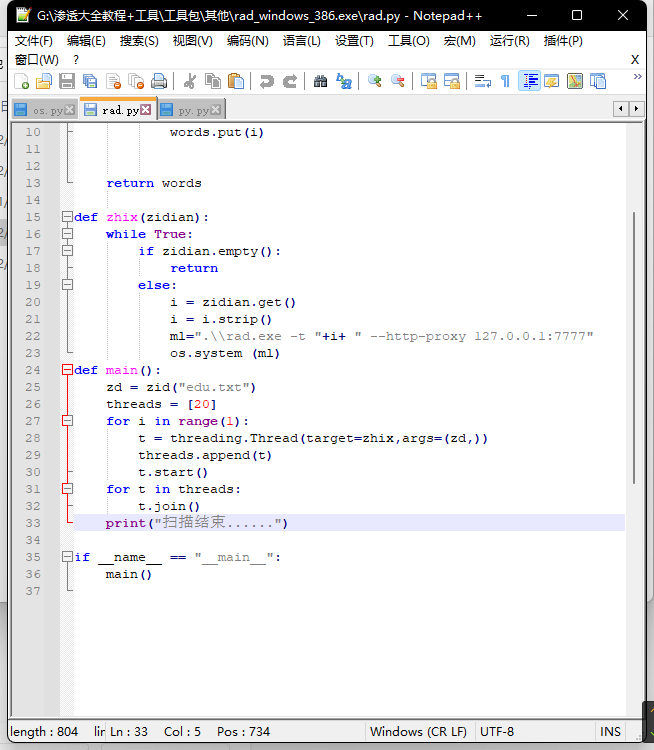
Task: Collapse the while True fold marker
Action: [67, 234]
